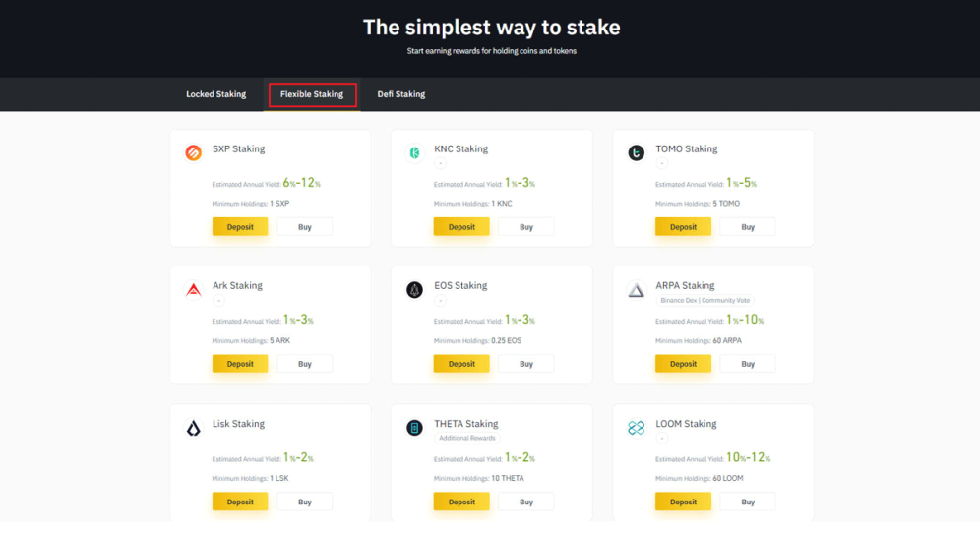The height and width of the screenshot is (533, 980).
Task: Select the Flexible Staking tab
Action: click(x=312, y=94)
